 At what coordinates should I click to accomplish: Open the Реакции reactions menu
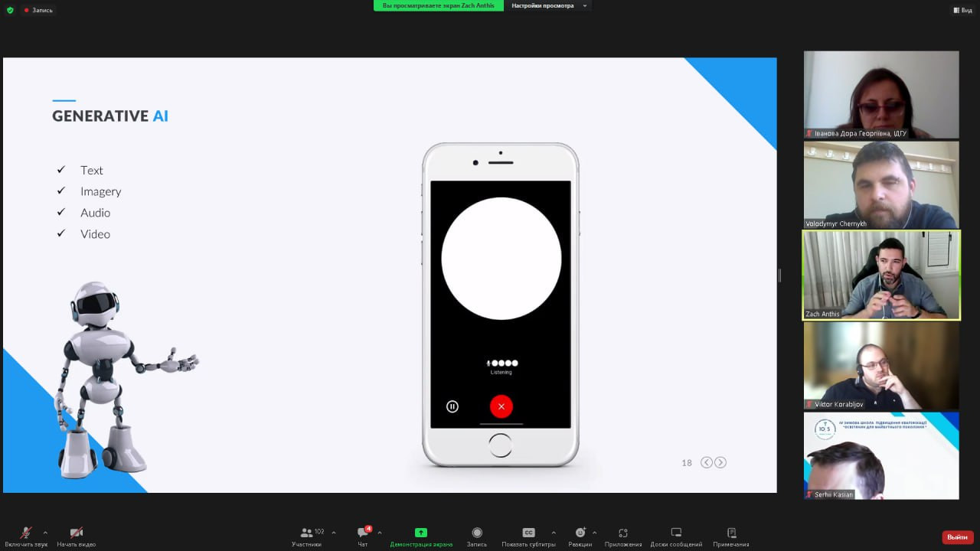[580, 536]
